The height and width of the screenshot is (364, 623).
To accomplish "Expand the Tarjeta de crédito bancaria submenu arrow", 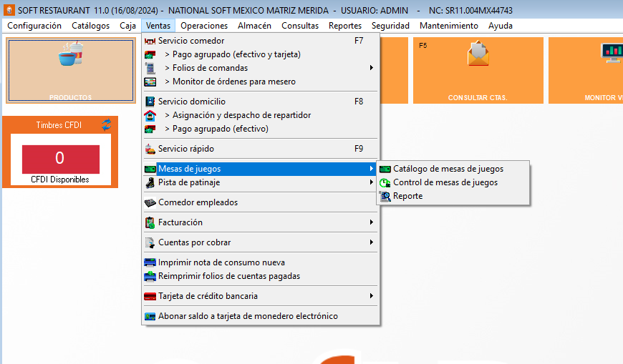I will pos(371,296).
